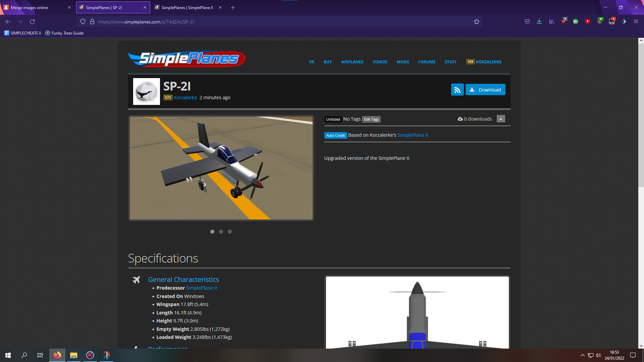This screenshot has height=362, width=644.
Task: Open the Firefox downloads panel
Action: coord(539,22)
